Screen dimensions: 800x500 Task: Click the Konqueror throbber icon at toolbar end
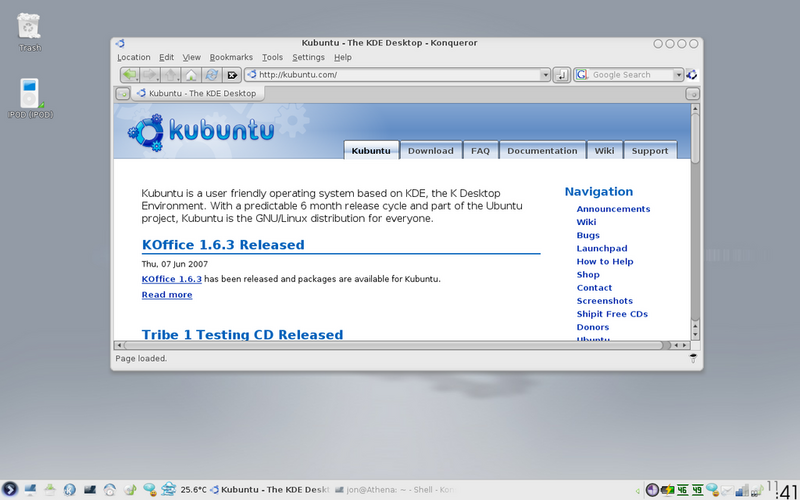coord(692,74)
